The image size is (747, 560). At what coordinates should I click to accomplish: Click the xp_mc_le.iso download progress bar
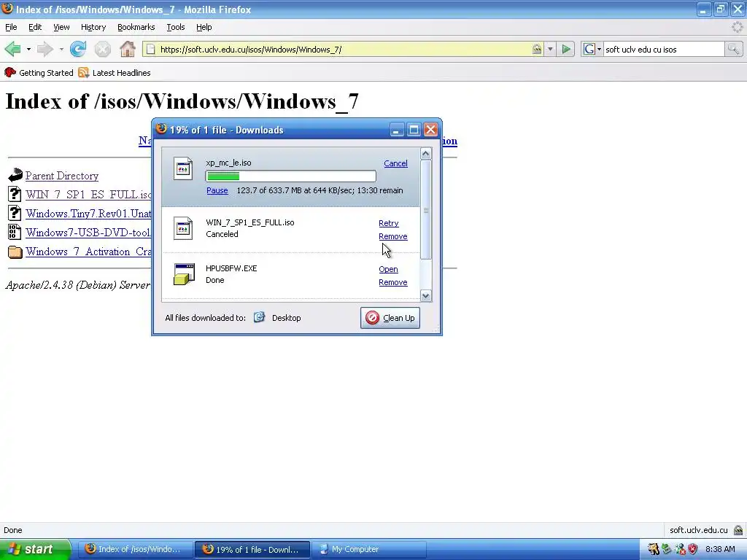coord(290,176)
